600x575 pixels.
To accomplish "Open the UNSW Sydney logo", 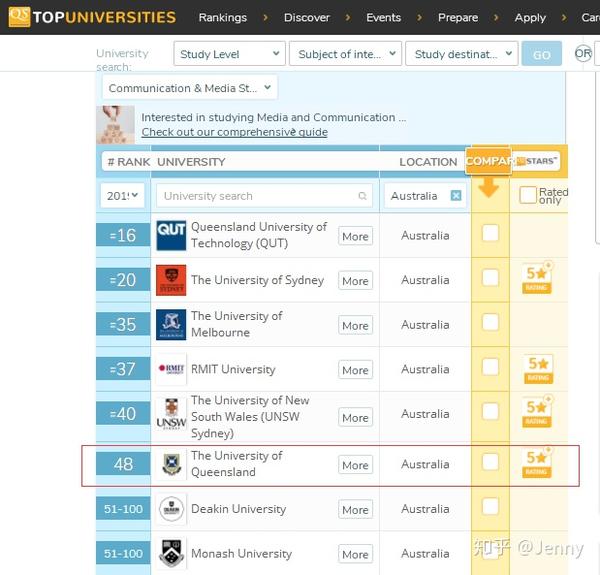I will click(x=171, y=414).
